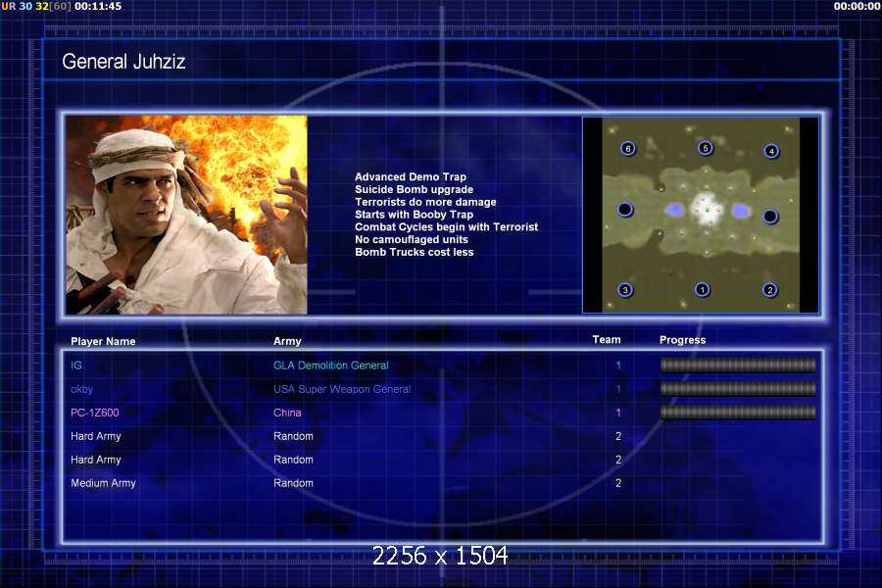
Task: Click player name okby
Action: (x=81, y=389)
